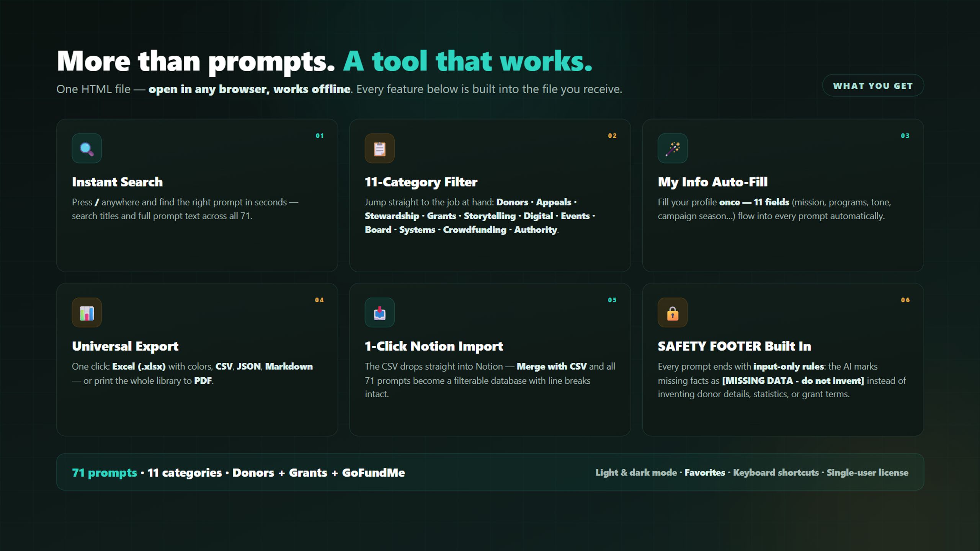Viewport: 980px width, 551px height.
Task: Click 'Merge with CSV' bold text
Action: point(551,367)
